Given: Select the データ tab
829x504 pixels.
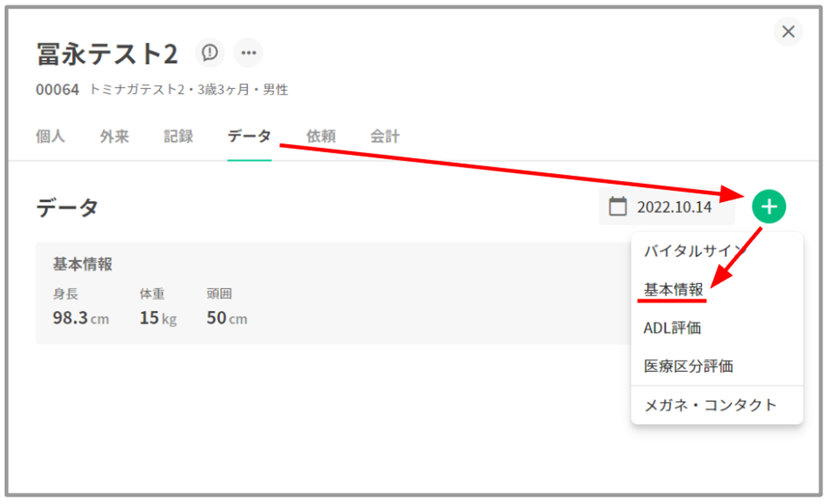Looking at the screenshot, I should tap(249, 136).
